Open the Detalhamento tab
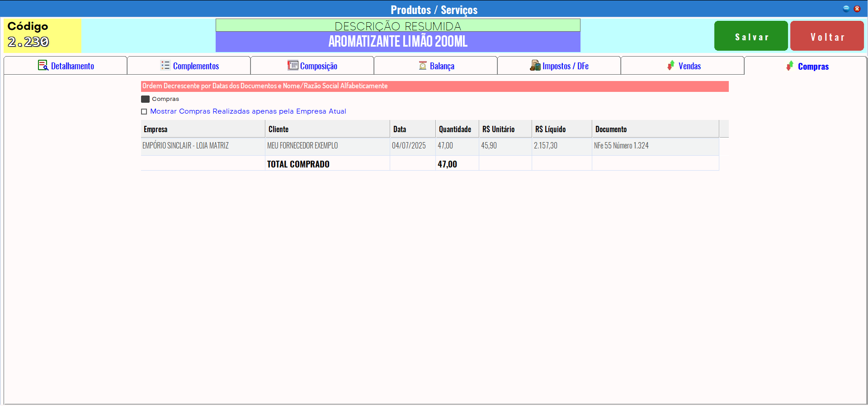The width and height of the screenshot is (868, 406). 66,66
